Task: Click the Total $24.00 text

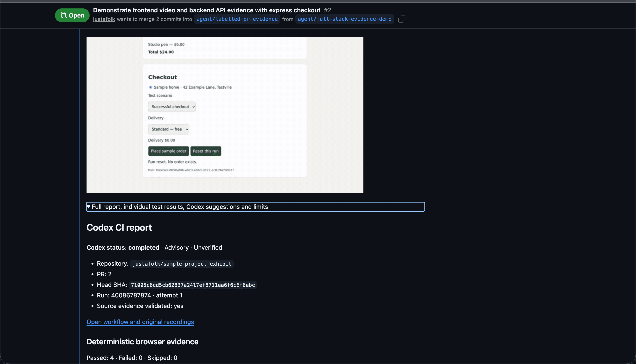Action: click(x=161, y=52)
